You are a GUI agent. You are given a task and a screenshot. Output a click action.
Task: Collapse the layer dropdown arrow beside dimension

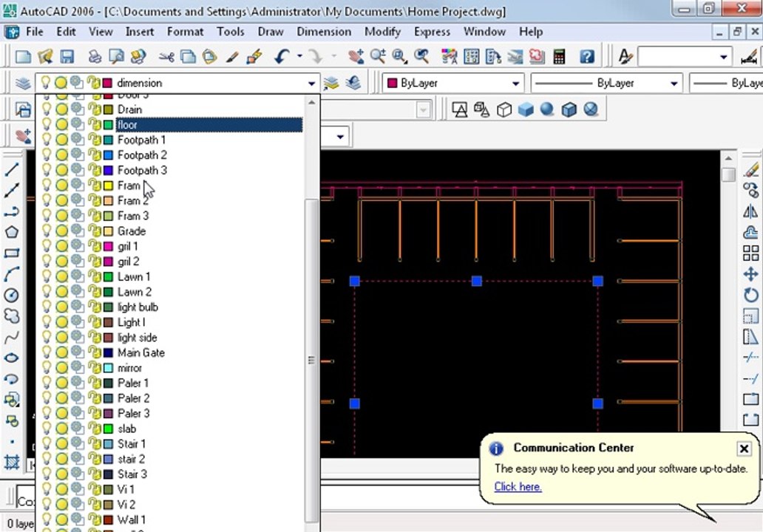pos(311,83)
